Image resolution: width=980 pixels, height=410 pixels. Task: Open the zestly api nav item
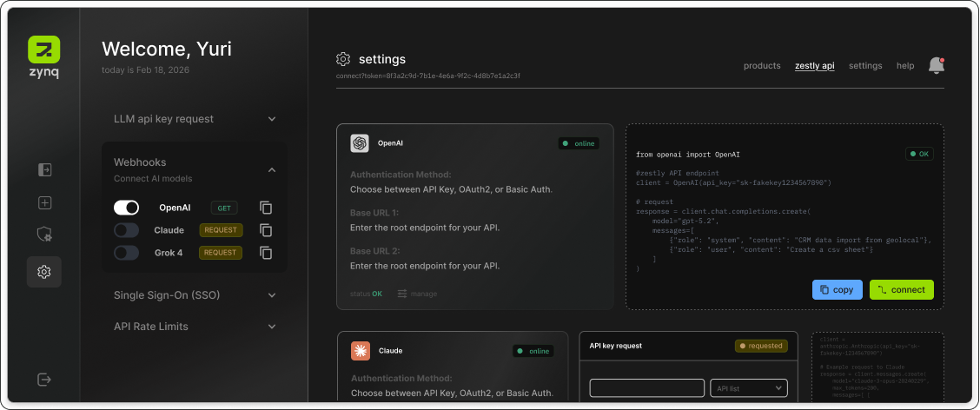click(814, 66)
